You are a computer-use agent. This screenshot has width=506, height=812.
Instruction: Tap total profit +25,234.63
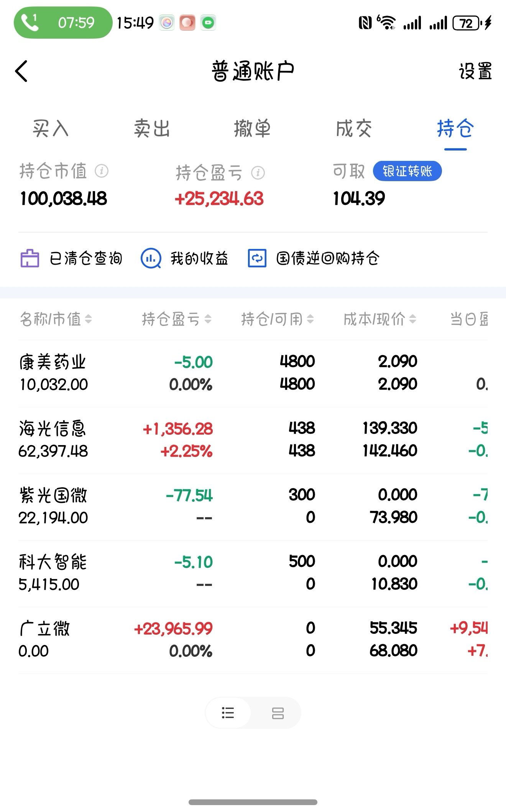(219, 199)
